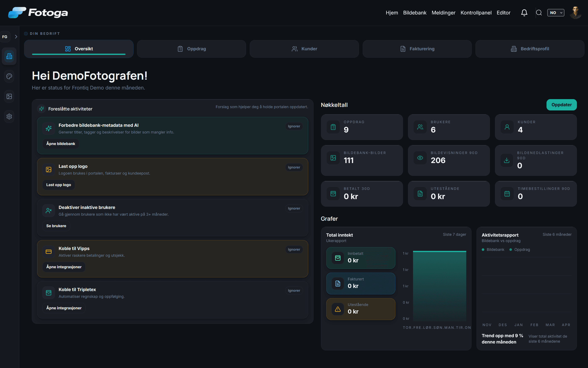Ignore the Koble til Vipps suggestion

pyautogui.click(x=294, y=249)
